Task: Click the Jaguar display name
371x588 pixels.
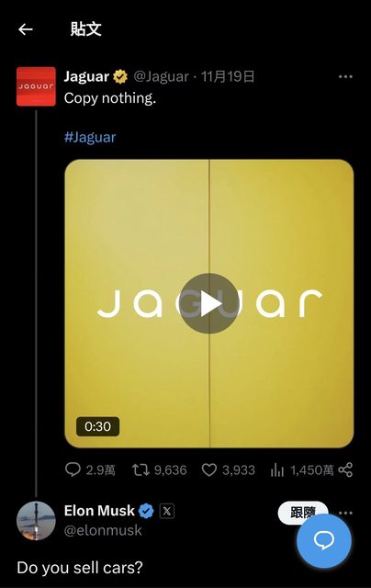Action: click(86, 76)
